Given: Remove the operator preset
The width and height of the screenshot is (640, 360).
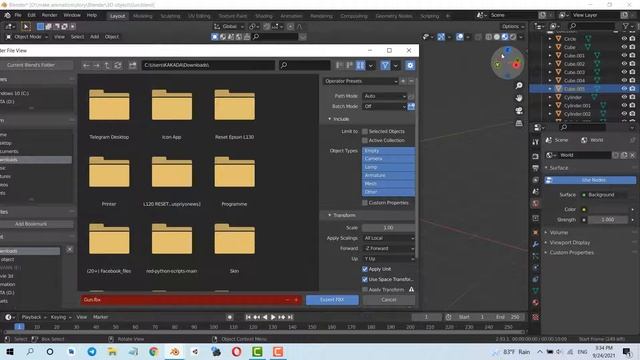Looking at the screenshot, I should (x=411, y=81).
